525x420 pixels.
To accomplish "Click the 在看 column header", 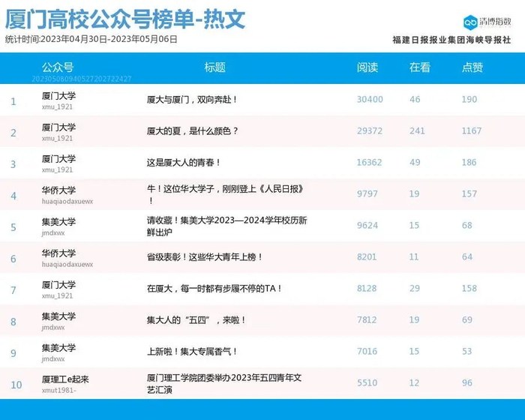I will pos(419,67).
